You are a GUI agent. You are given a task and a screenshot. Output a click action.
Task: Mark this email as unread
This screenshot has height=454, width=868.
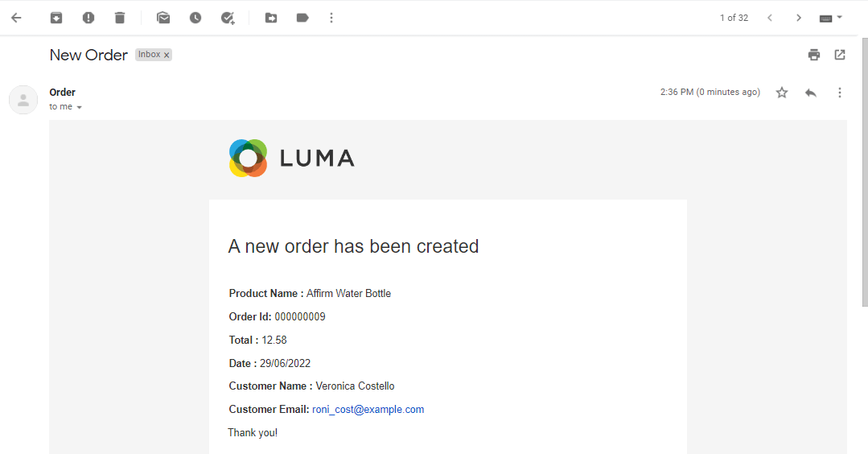(x=163, y=18)
